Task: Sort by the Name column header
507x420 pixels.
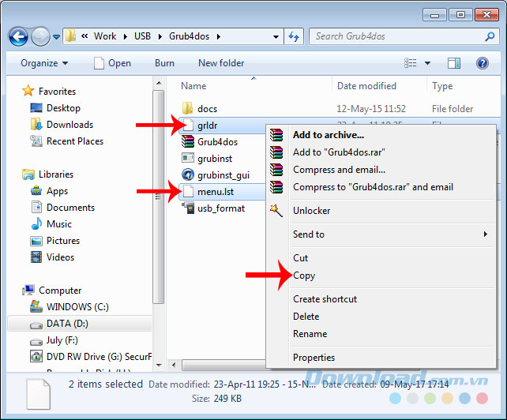Action: click(x=193, y=86)
